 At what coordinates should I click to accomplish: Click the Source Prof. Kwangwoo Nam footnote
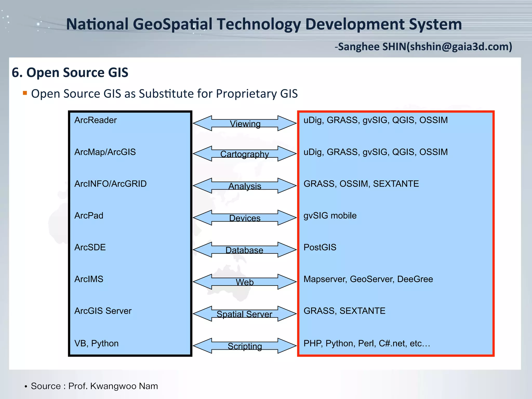94,386
